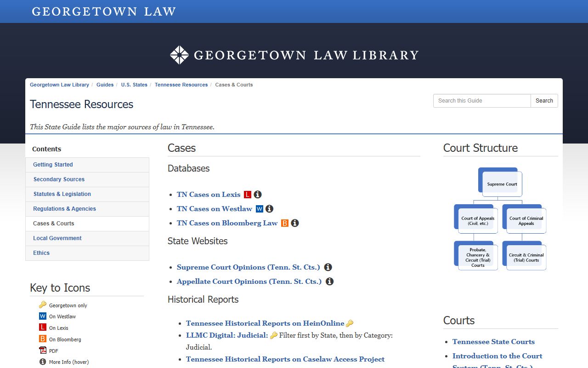Viewport: 588px width, 368px height.
Task: Go to U.S. States breadcrumb
Action: (x=134, y=85)
